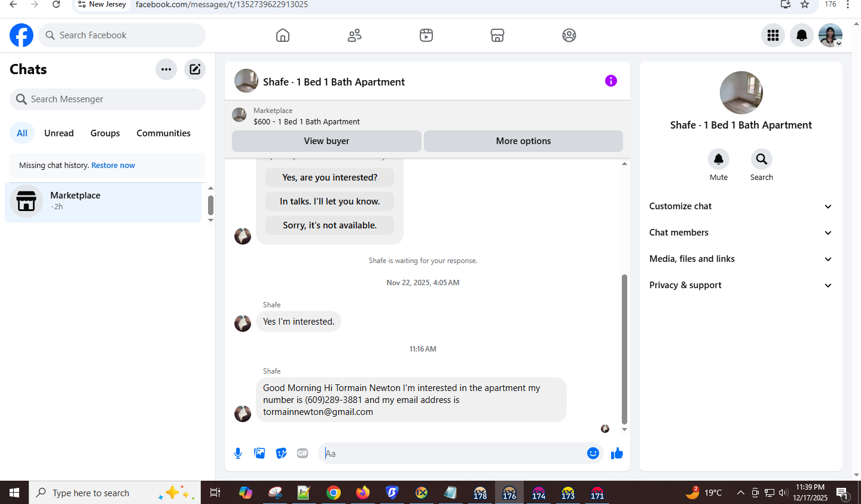Image resolution: width=861 pixels, height=504 pixels.
Task: Click the Aa message input box
Action: 451,453
